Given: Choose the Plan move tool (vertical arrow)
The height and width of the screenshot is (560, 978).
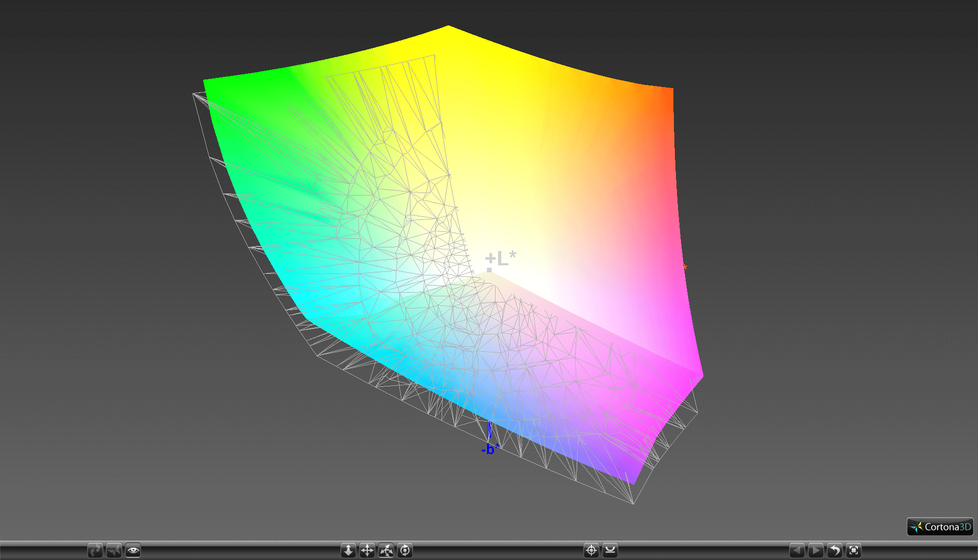Looking at the screenshot, I should pos(348,550).
